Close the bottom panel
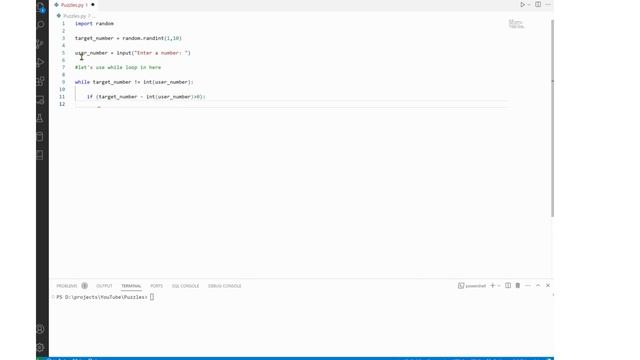 (548, 286)
